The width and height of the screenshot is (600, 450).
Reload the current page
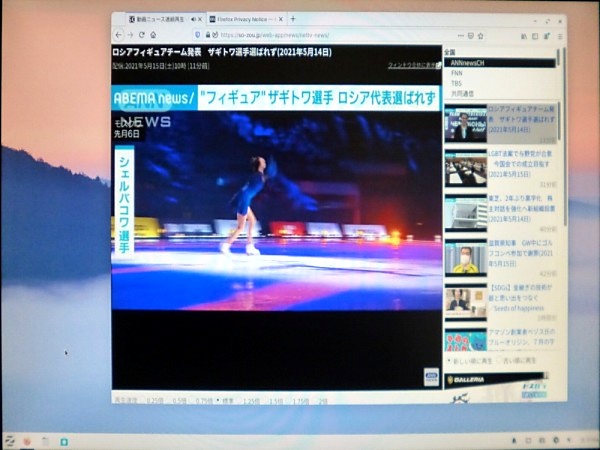tap(142, 35)
